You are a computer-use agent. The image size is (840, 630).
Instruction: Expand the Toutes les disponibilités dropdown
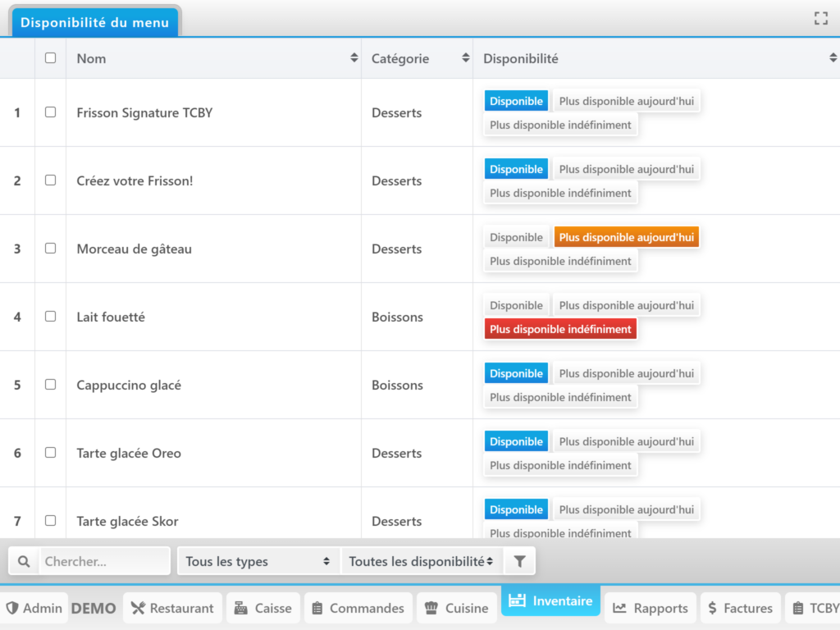point(422,562)
